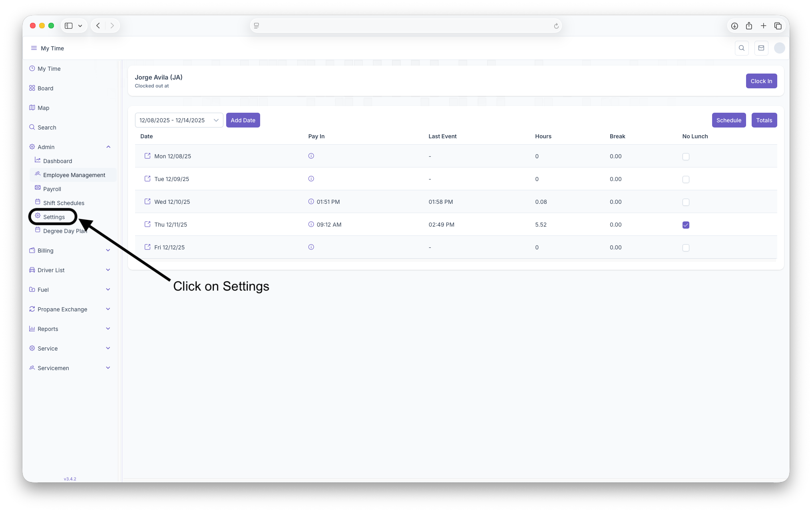Screen dimensions: 812x512
Task: Click the search magnifier icon in header
Action: click(x=742, y=48)
